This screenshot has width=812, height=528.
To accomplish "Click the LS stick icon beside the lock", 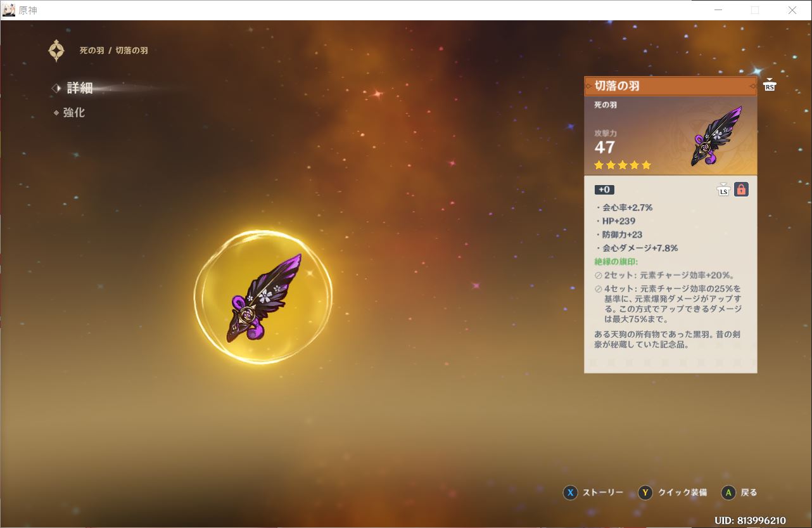I will click(x=723, y=189).
